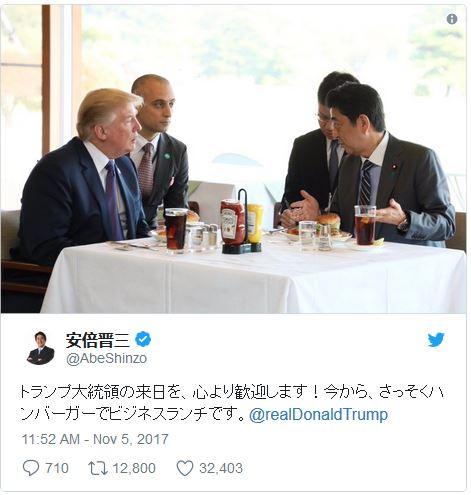Retweet using the arrows icon
The image size is (471, 495).
coord(98,468)
